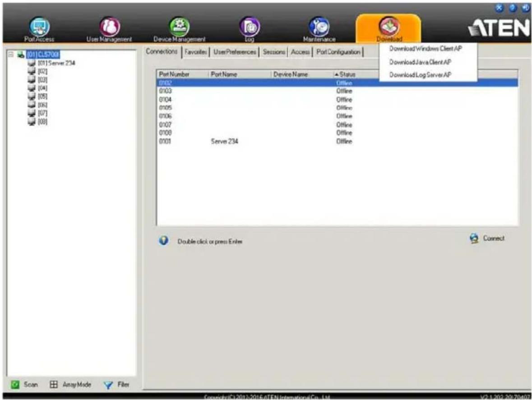Screen dimensions: 532x400
Task: Click the Filter button label
Action: [123, 384]
